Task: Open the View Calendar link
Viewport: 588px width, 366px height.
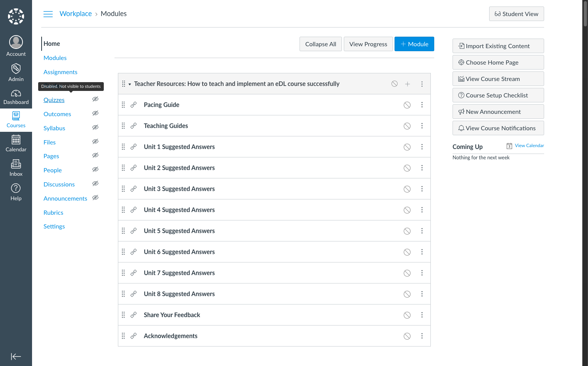Action: pos(529,146)
